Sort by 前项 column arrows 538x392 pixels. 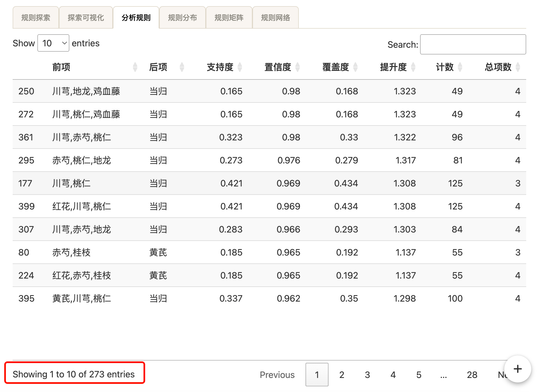[135, 67]
